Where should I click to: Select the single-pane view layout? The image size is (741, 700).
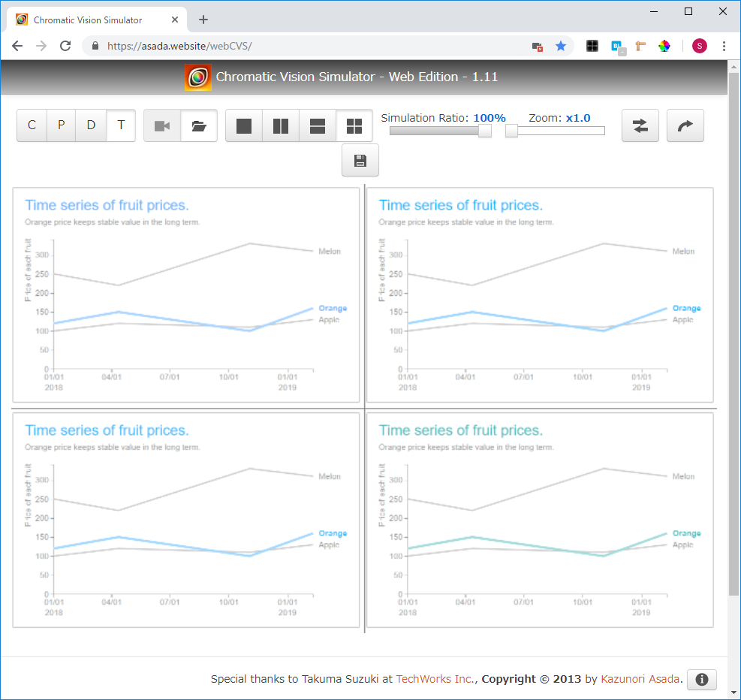click(244, 125)
